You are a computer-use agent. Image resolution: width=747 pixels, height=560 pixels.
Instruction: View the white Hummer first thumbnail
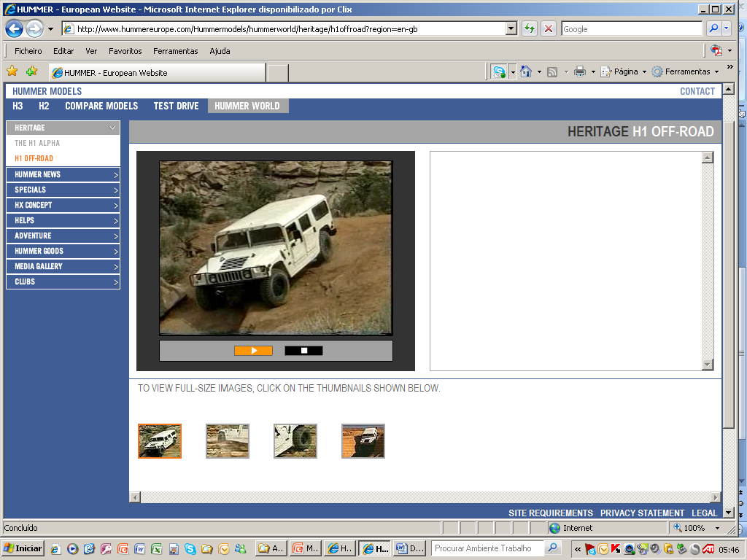[x=160, y=441]
